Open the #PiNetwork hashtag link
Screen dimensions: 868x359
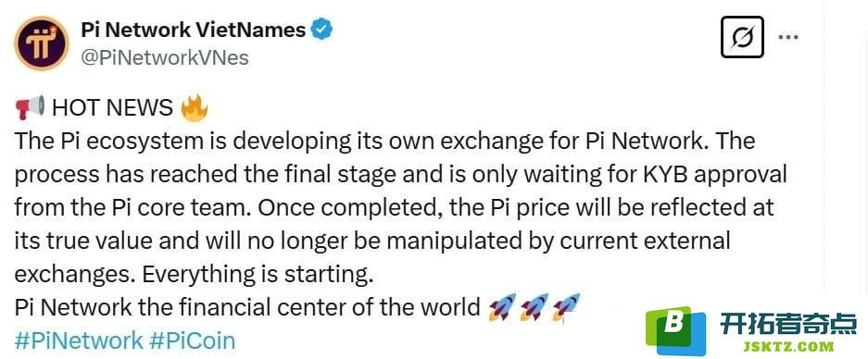(79, 340)
